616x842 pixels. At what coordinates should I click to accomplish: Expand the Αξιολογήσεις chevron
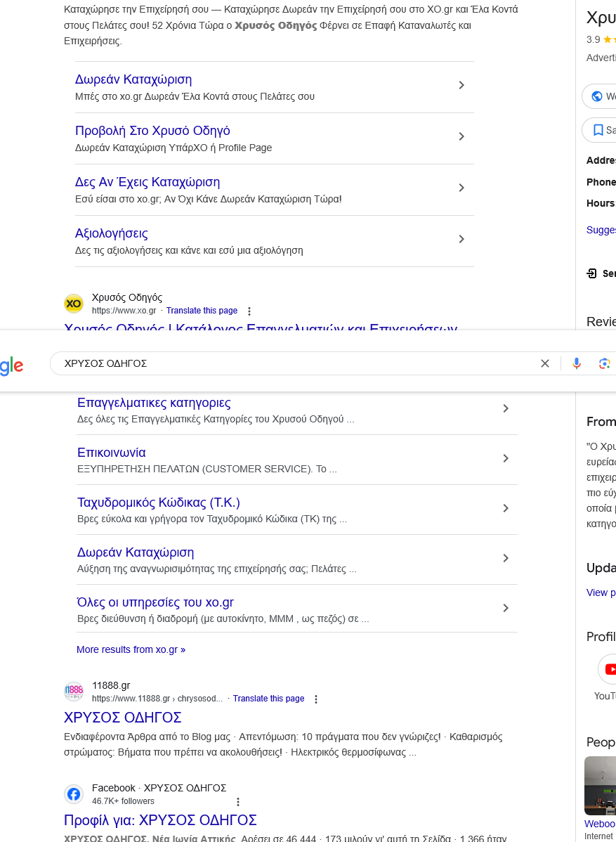tap(461, 239)
